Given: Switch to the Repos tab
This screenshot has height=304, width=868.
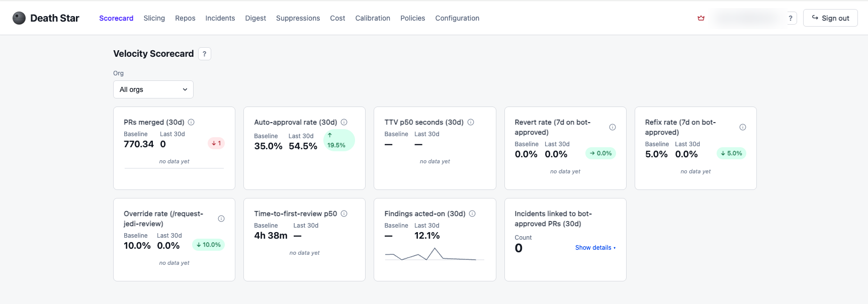Looking at the screenshot, I should click(185, 18).
